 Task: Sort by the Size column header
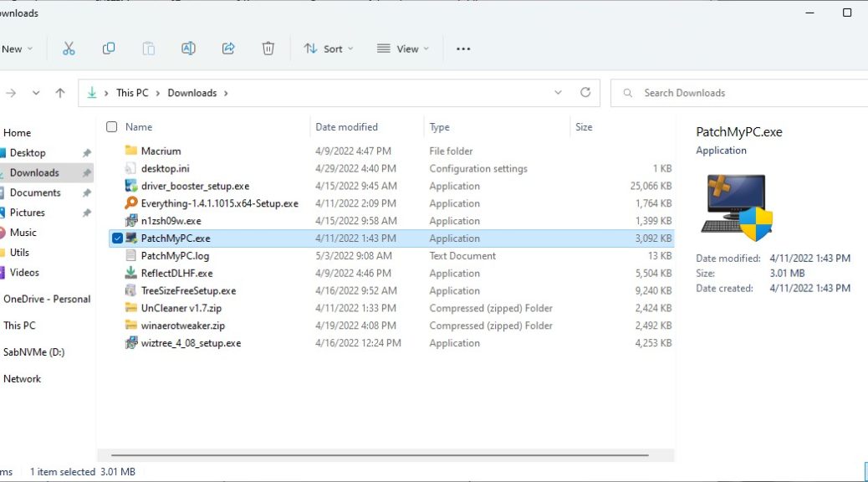point(584,127)
